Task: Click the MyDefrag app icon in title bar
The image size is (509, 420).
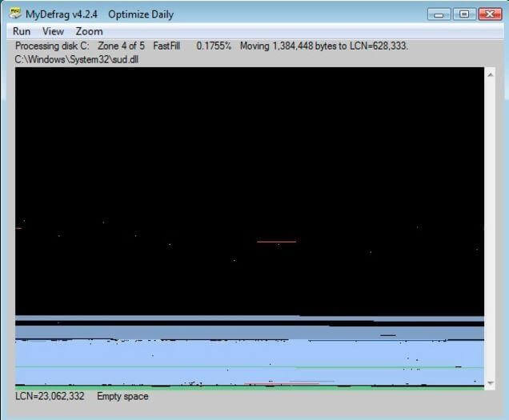Action: [x=15, y=14]
